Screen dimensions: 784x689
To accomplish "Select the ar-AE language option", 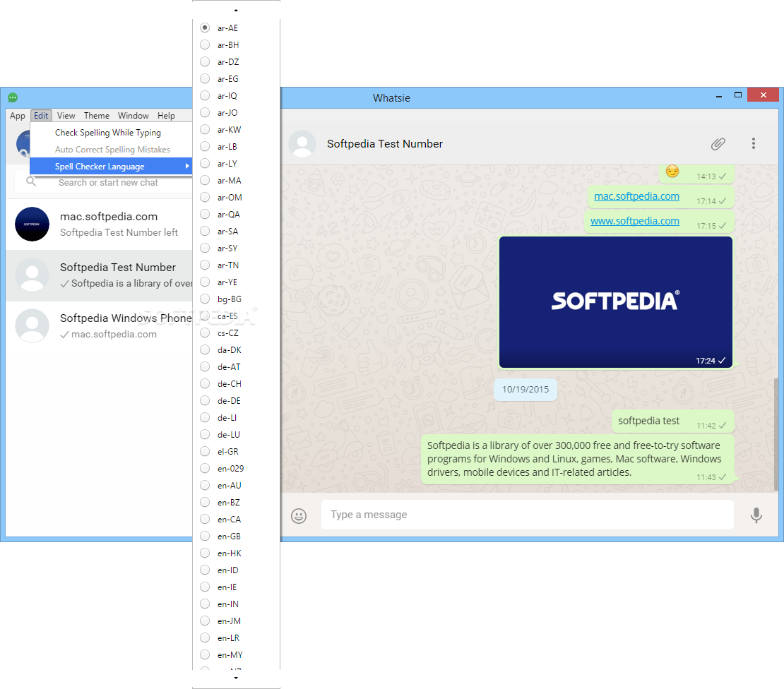I will pos(236,28).
